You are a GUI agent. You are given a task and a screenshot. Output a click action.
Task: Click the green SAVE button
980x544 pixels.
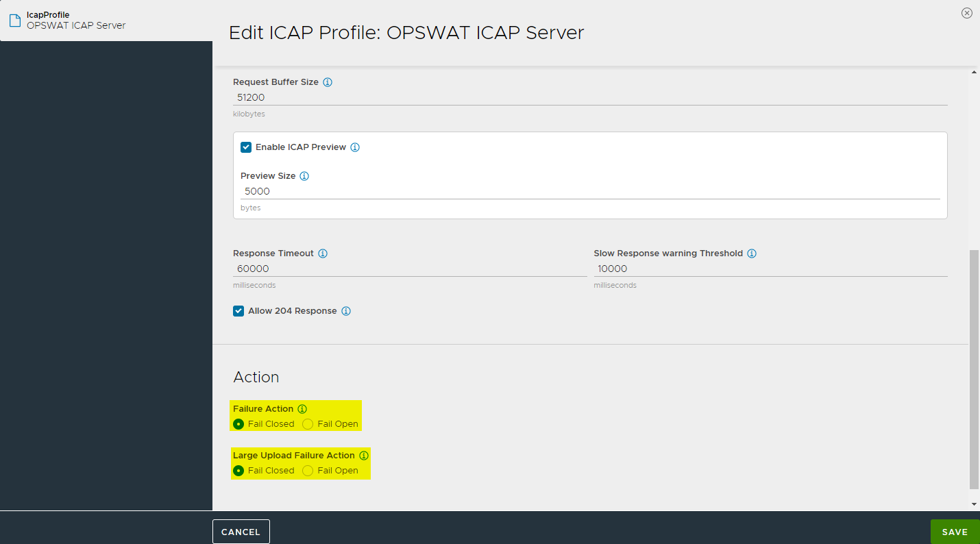955,532
